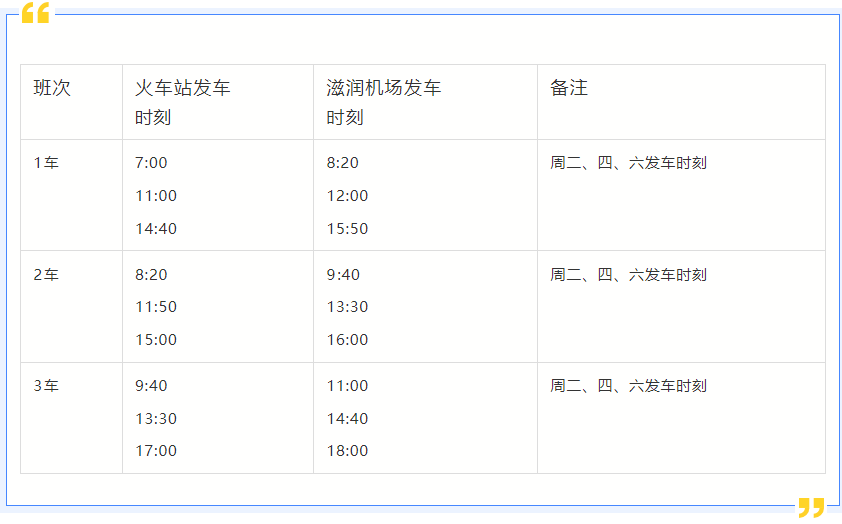
Task: Click the 周二、四、六发车时刻 remark for 2车
Action: [x=628, y=275]
